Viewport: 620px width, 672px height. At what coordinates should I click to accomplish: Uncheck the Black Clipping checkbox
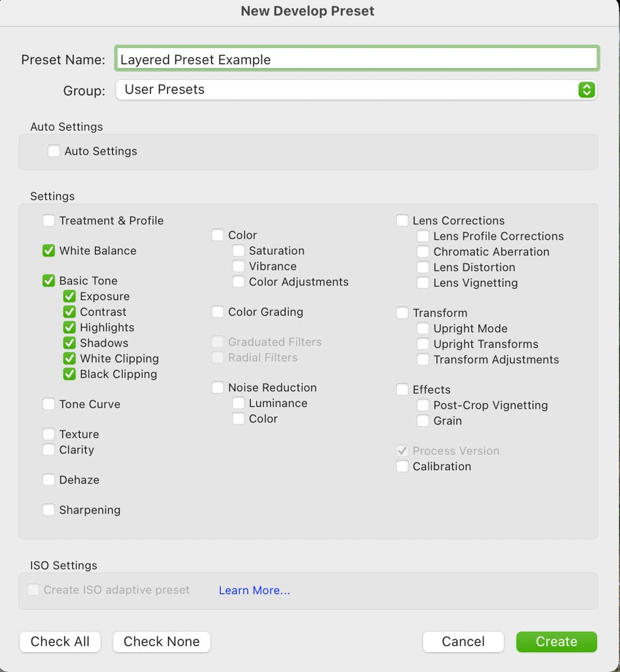click(x=69, y=374)
